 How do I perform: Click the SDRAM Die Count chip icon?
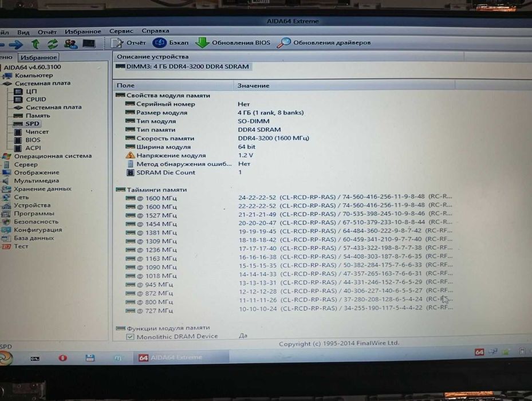[131, 172]
